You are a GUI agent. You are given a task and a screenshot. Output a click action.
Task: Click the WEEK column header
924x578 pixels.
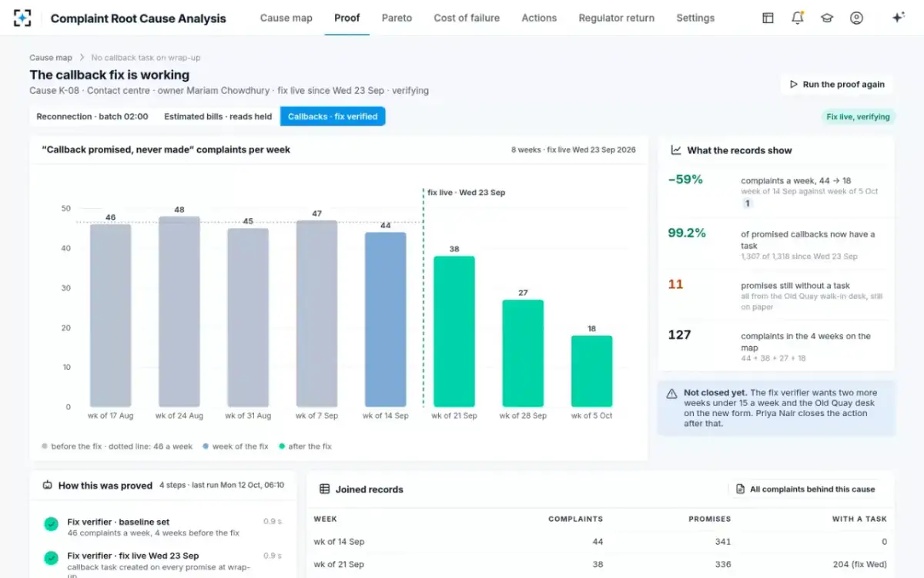325,519
